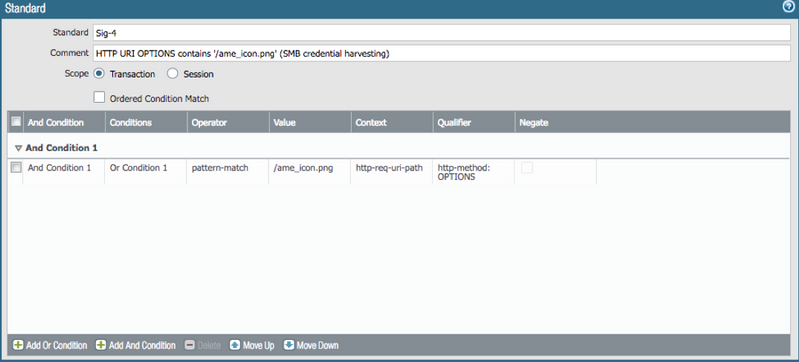Image resolution: width=799 pixels, height=362 pixels.
Task: Toggle the select-all checkbox in table header
Action: point(16,121)
